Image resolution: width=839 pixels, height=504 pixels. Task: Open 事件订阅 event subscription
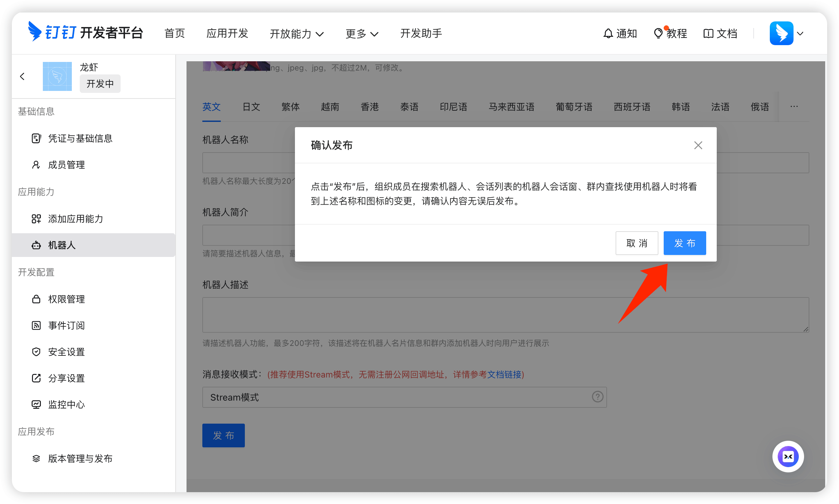coord(67,325)
